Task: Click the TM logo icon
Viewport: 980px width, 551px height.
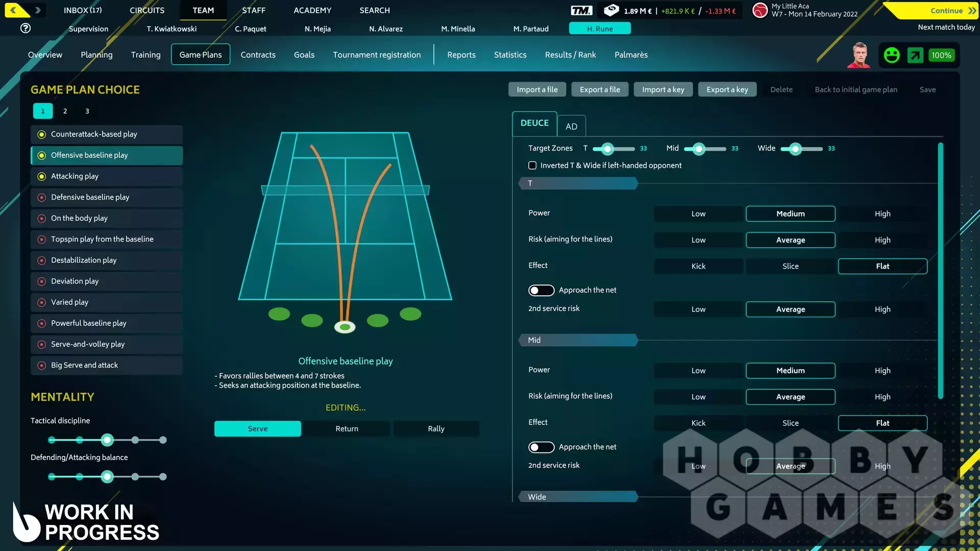Action: (x=581, y=11)
